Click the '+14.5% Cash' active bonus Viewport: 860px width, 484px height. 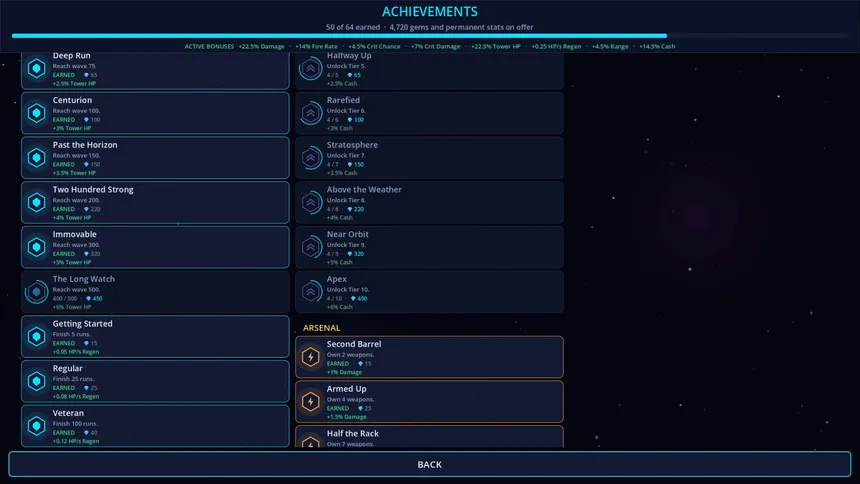(657, 47)
